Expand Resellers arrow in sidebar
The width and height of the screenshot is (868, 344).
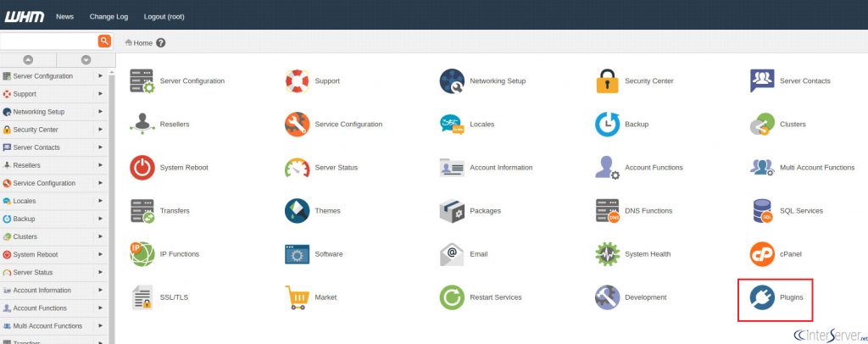point(100,165)
